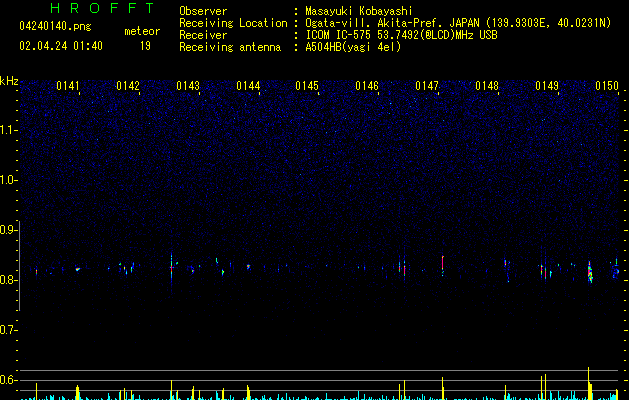The width and height of the screenshot is (629, 400).
Task: Click the 0144 time marker
Action: click(x=248, y=86)
